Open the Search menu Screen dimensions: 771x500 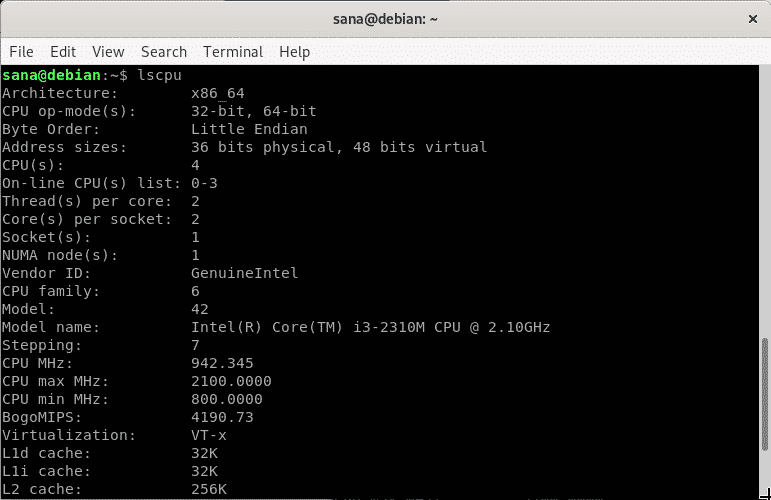pyautogui.click(x=164, y=52)
